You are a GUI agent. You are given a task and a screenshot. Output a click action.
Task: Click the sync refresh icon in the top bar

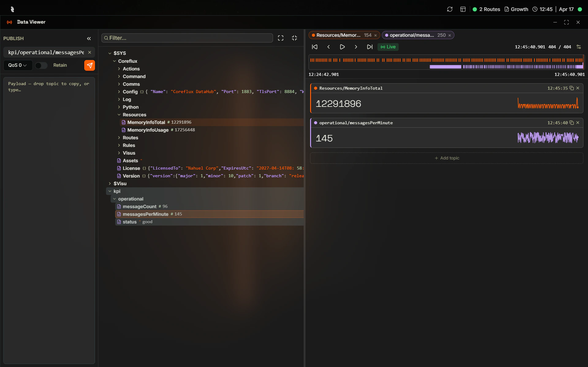(x=450, y=9)
